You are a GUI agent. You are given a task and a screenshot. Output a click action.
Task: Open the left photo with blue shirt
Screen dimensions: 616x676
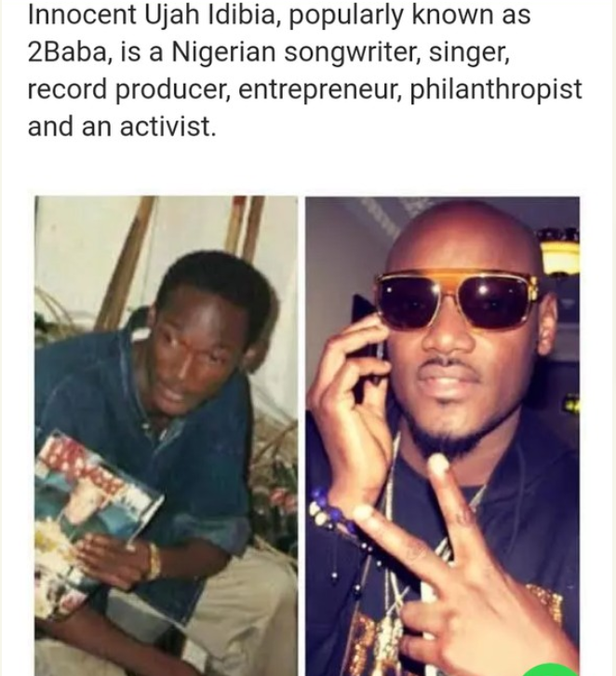[x=166, y=436]
